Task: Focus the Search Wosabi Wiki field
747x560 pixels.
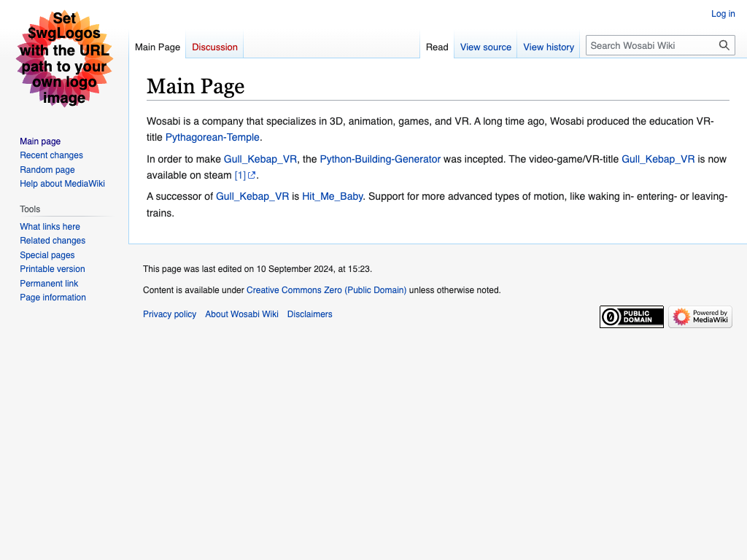Action: 649,45
